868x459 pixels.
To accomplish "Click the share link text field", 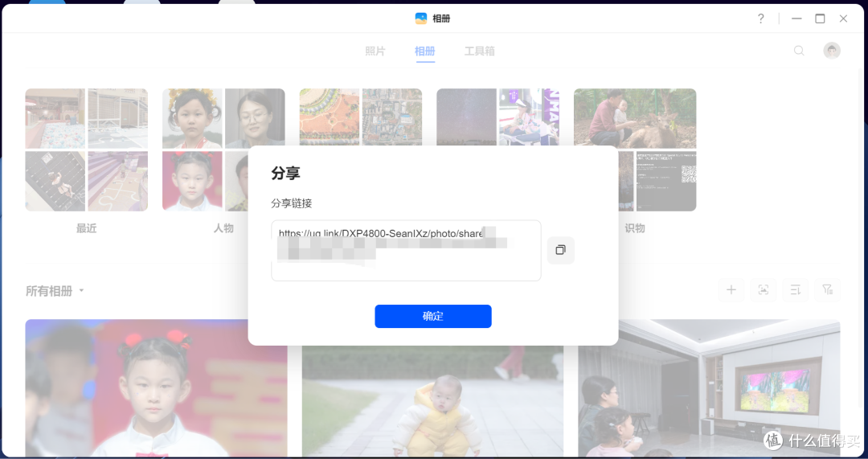I will [x=406, y=250].
